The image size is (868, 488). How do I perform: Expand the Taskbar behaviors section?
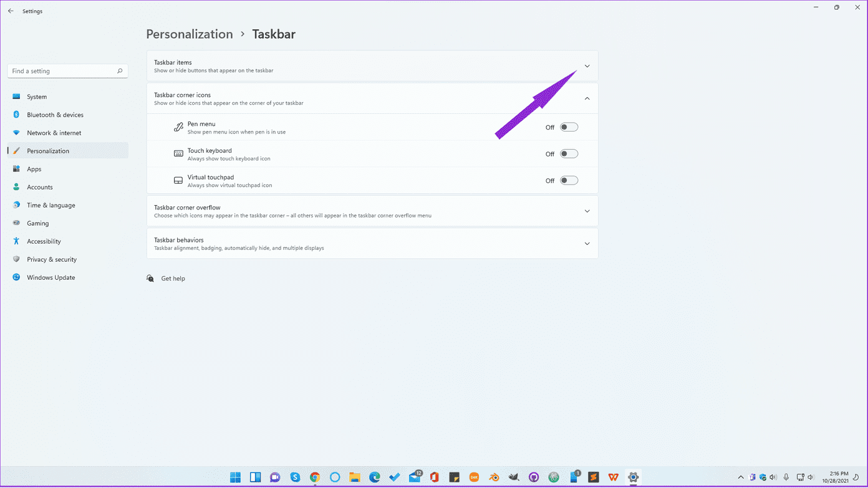[x=587, y=244]
